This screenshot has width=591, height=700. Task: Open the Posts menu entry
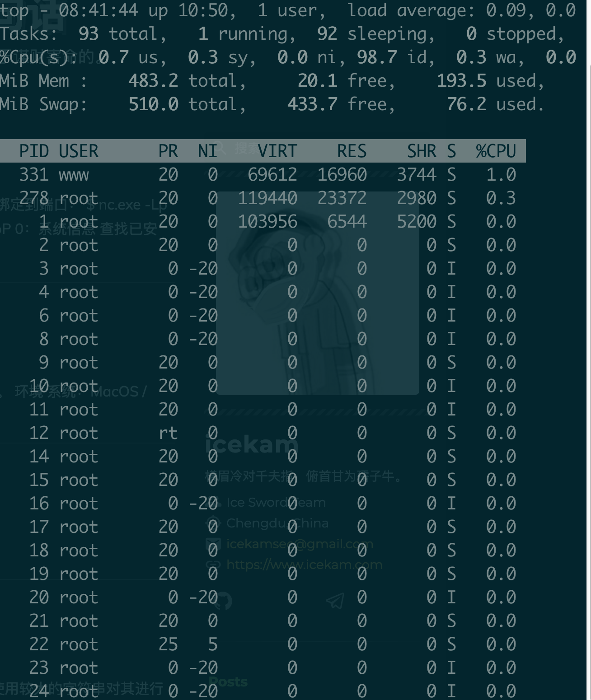227,682
